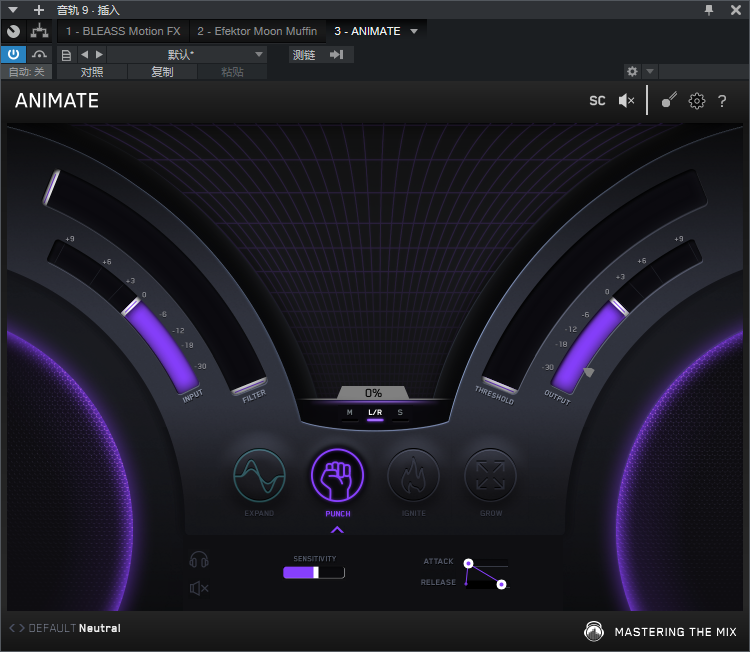This screenshot has width=750, height=652.
Task: Click the sidechain arrow-to-bar icon
Action: point(337,55)
